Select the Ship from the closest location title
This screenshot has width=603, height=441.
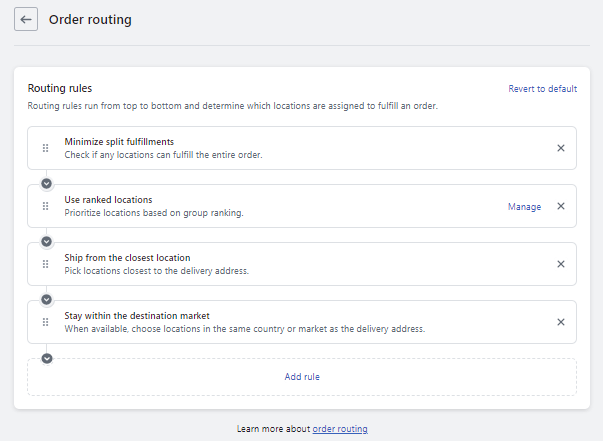[127, 258]
